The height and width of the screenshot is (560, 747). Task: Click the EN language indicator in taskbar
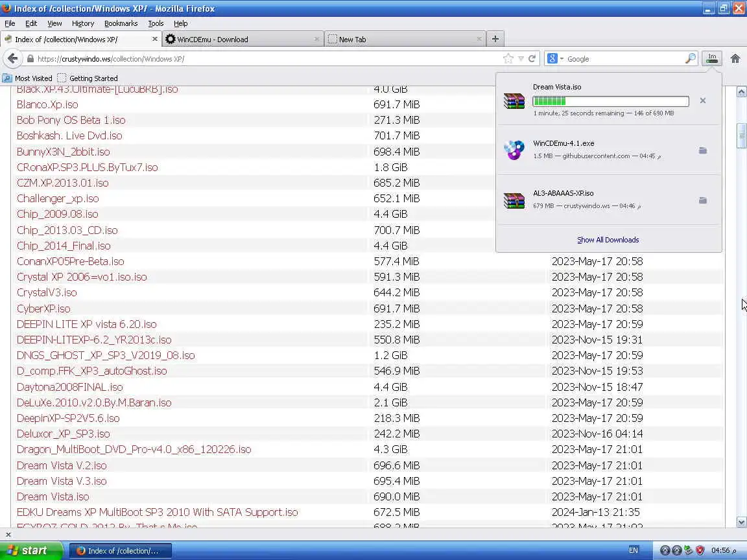coord(633,550)
